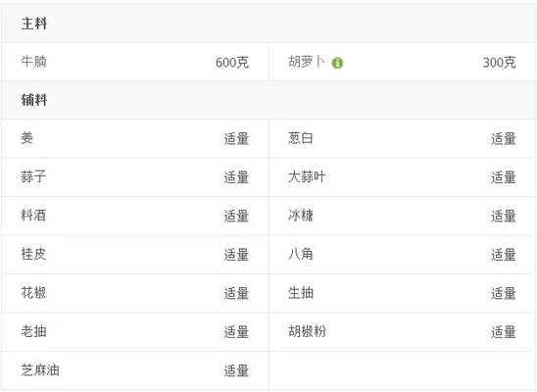This screenshot has height=392, width=537.
Task: Click the 老抽 ingredient
Action: coord(33,331)
